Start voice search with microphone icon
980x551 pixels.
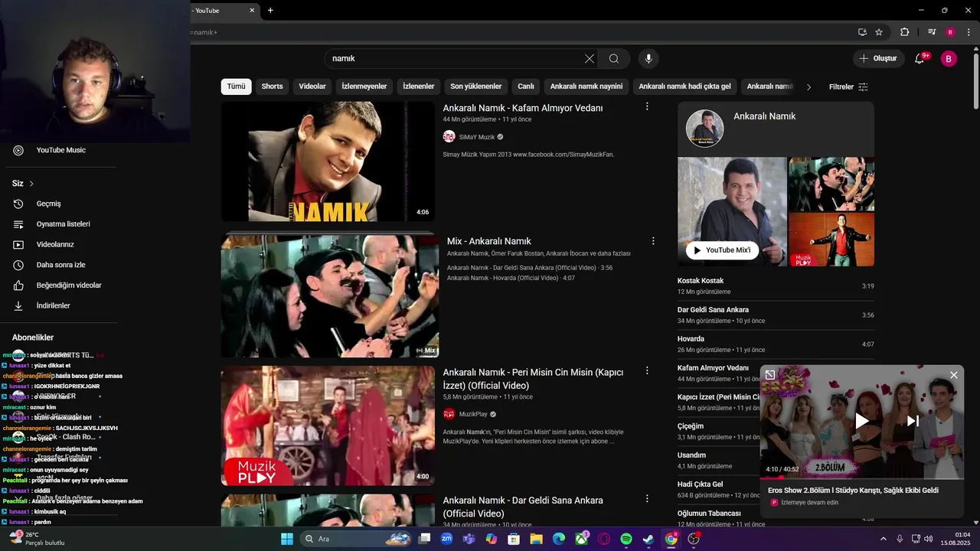click(648, 59)
